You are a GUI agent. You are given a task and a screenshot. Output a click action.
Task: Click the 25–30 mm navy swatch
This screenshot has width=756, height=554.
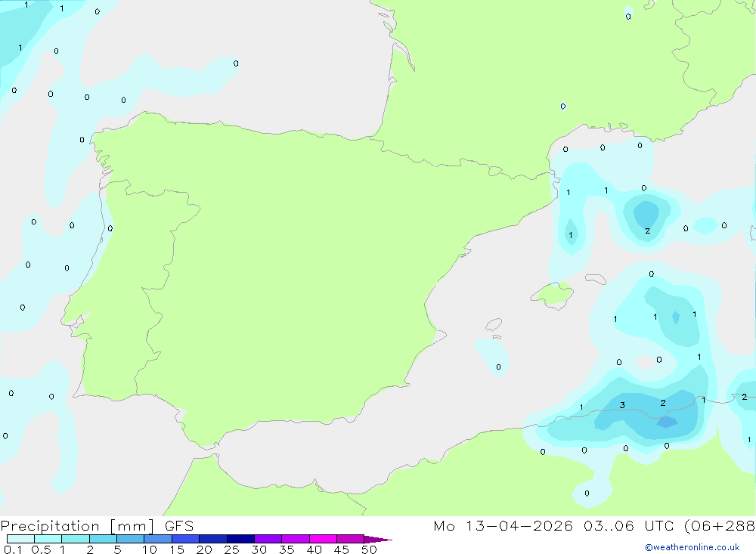(x=240, y=539)
